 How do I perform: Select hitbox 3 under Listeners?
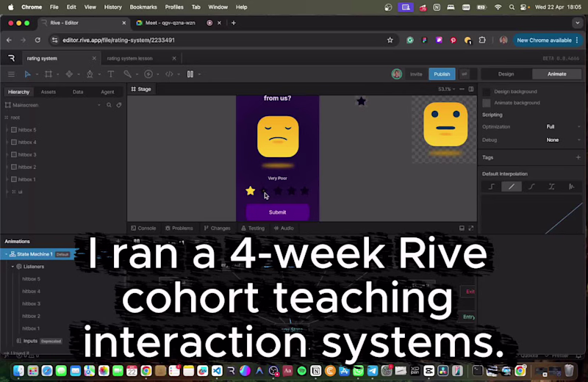[x=31, y=303]
